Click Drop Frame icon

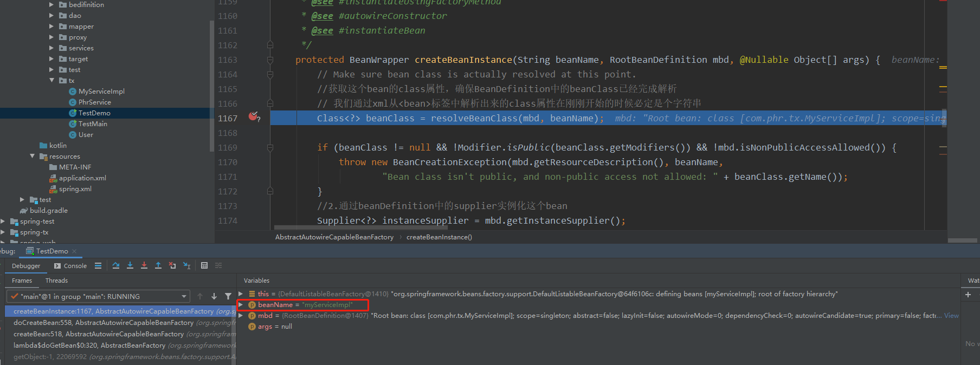tap(172, 266)
